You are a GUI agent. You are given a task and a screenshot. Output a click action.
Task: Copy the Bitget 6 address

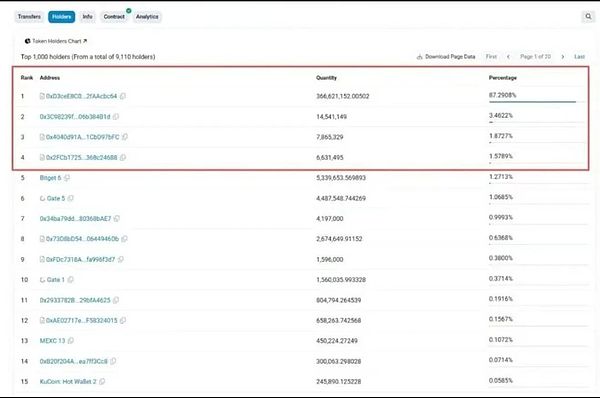pyautogui.click(x=67, y=178)
